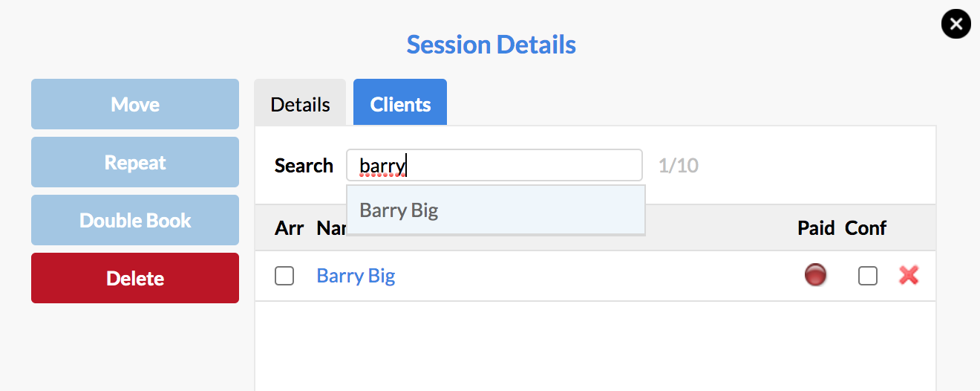Focus the client search field containing barry
980x391 pixels.
click(494, 165)
